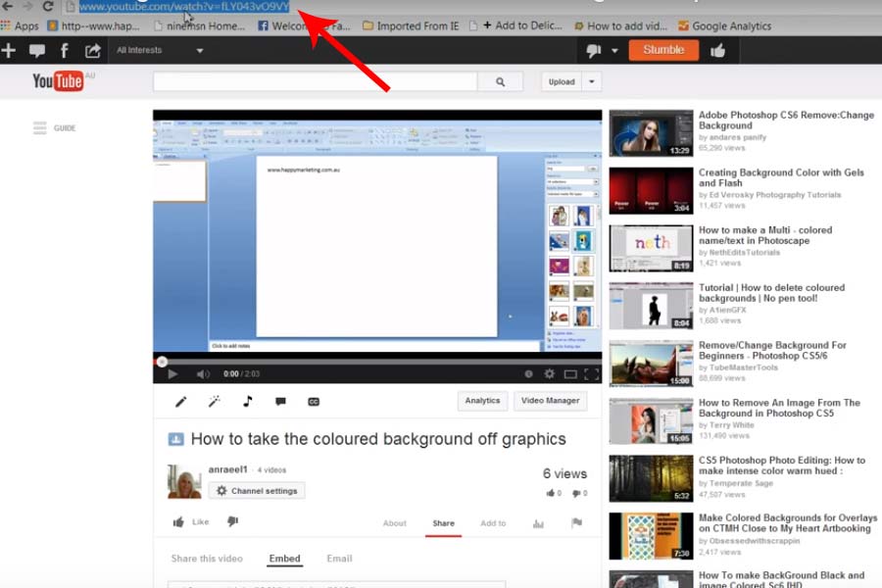Dislike the video with thumbs down
Screen dimensions: 882x588
click(233, 521)
